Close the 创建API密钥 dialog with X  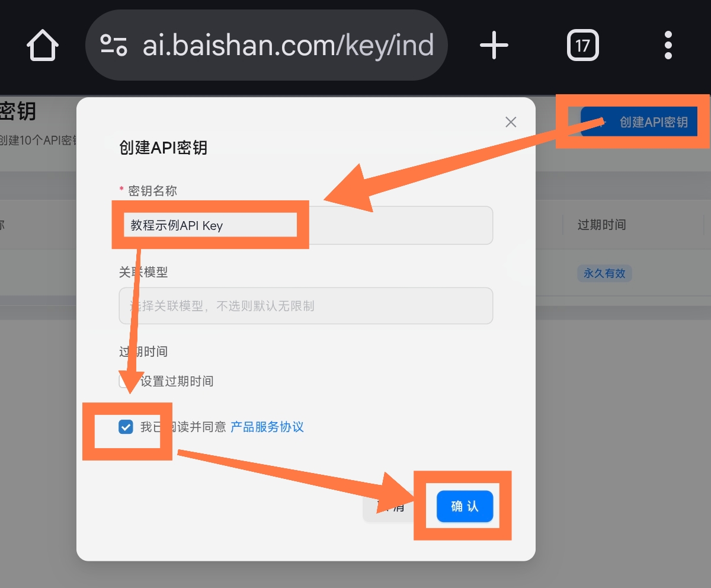coord(511,122)
